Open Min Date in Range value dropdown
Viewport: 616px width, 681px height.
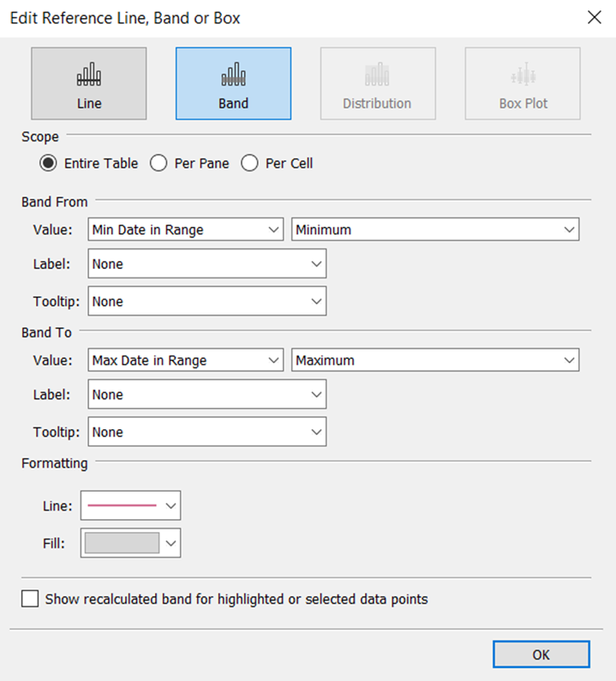pyautogui.click(x=186, y=230)
